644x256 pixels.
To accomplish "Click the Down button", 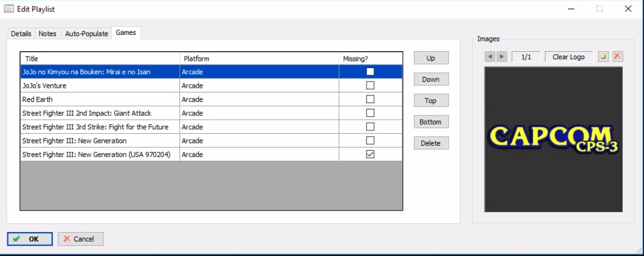I will [431, 79].
